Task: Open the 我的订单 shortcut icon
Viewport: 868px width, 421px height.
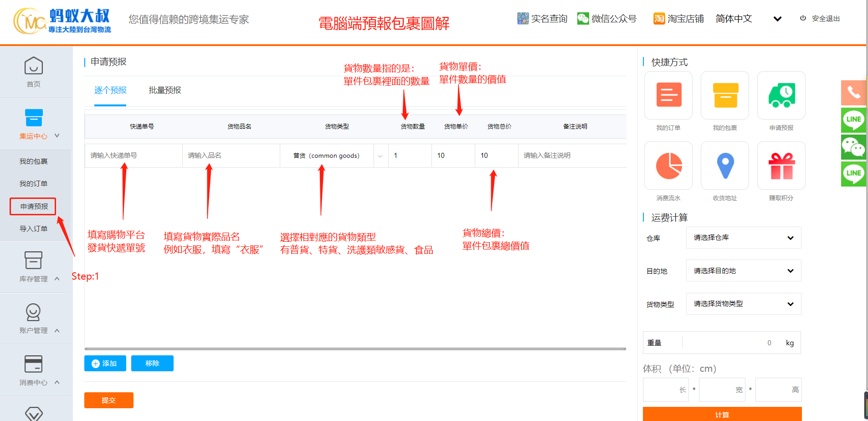Action: 668,95
